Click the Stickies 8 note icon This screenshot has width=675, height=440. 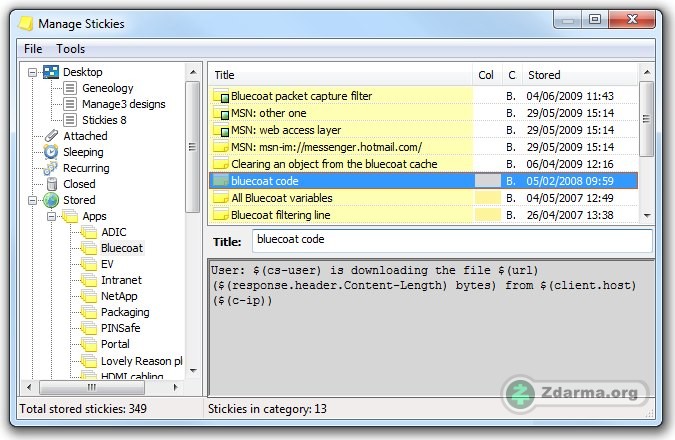tap(70, 120)
